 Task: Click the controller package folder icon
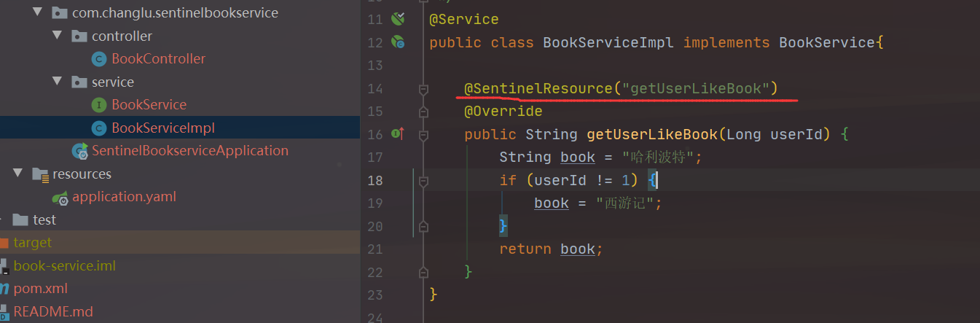click(79, 36)
